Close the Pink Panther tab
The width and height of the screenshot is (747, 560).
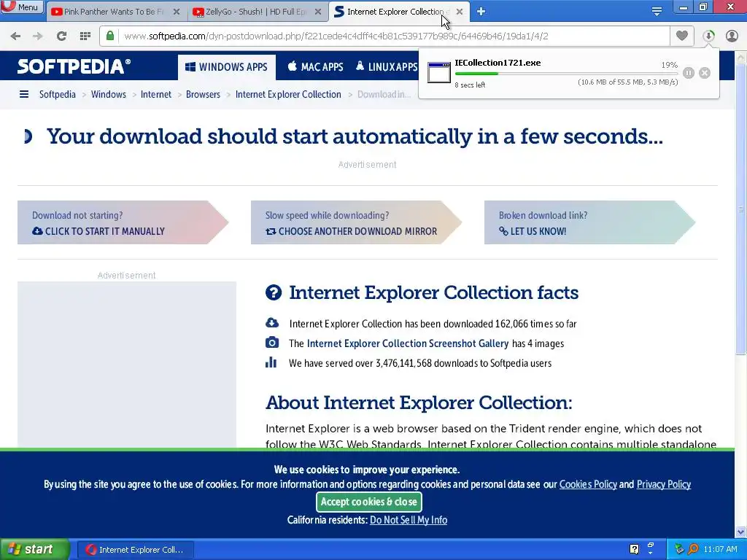pos(177,12)
